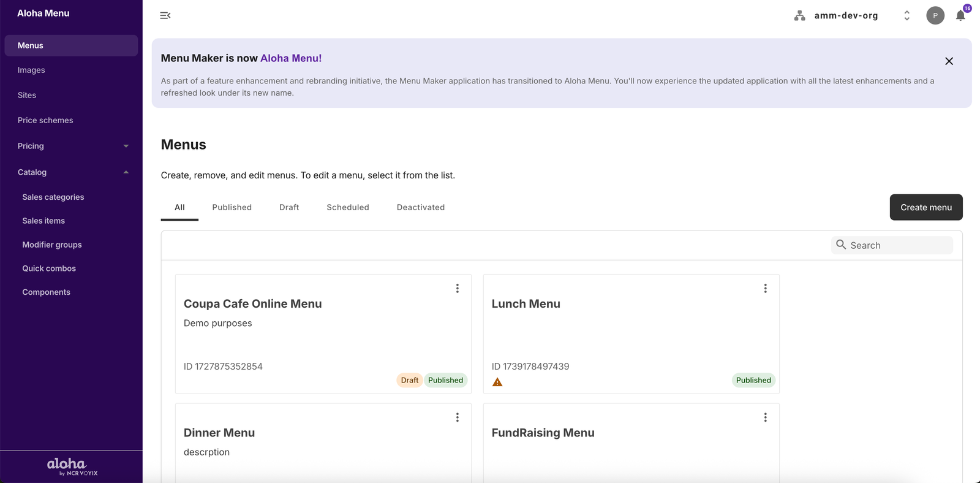Open the Dinner Menu card title
This screenshot has height=483, width=980.
coord(219,433)
